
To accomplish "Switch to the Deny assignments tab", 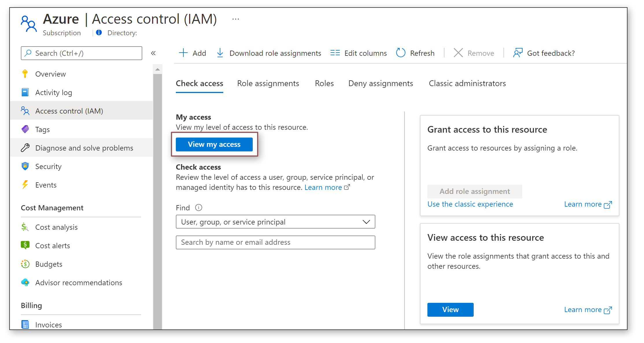I will pyautogui.click(x=380, y=84).
